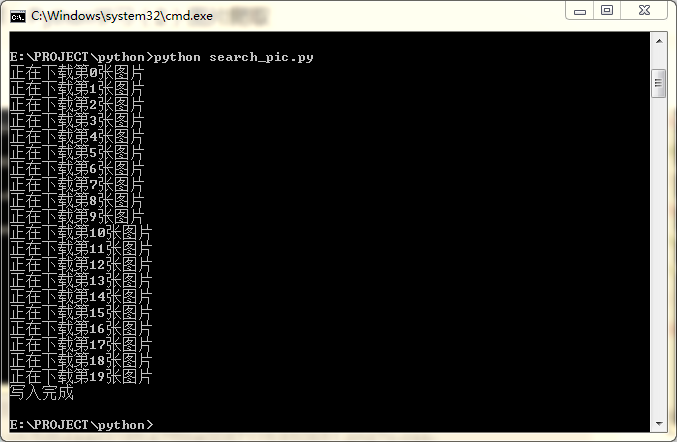Screen dimensions: 677x442
Task: Click the empty scrollbar track below the thumb
Action: pyautogui.click(x=659, y=257)
